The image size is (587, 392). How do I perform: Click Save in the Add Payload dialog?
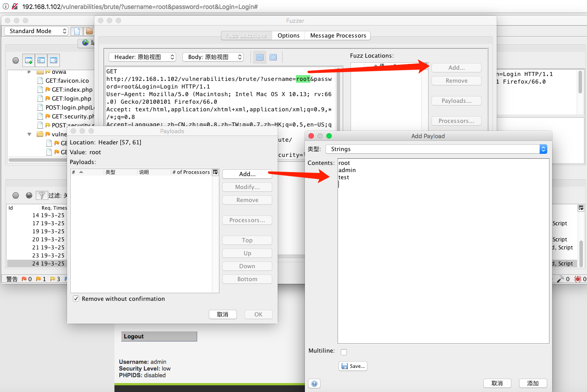point(353,366)
